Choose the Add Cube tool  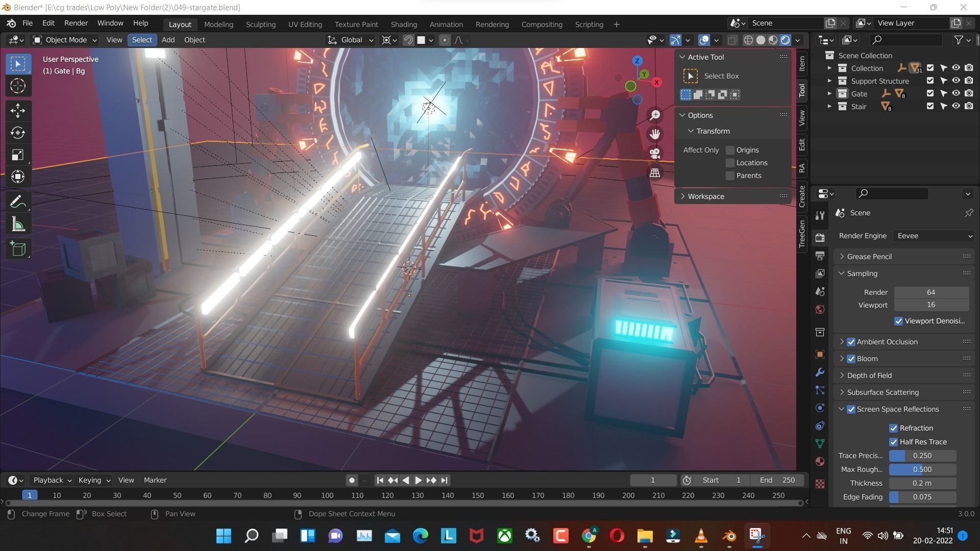pos(17,249)
